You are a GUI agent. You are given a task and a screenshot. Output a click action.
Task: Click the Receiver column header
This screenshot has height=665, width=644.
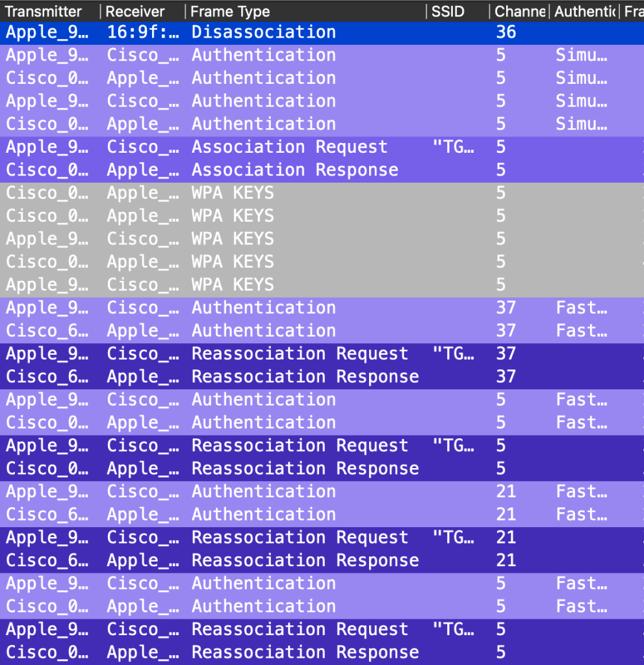(135, 12)
